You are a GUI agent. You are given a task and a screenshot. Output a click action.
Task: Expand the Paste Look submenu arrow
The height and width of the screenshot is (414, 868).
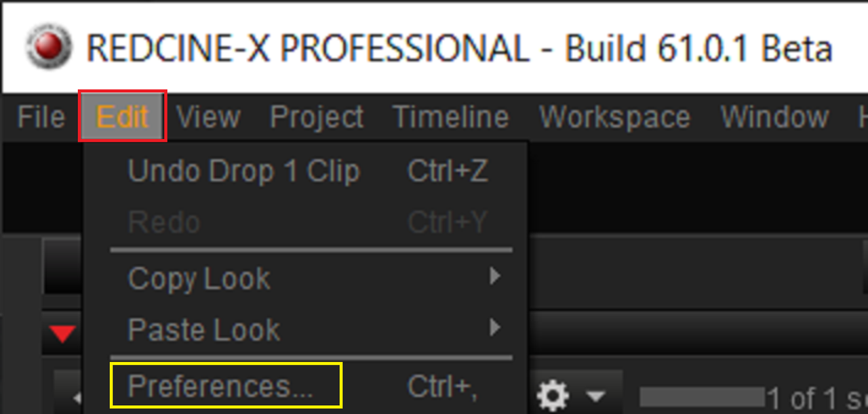click(496, 329)
